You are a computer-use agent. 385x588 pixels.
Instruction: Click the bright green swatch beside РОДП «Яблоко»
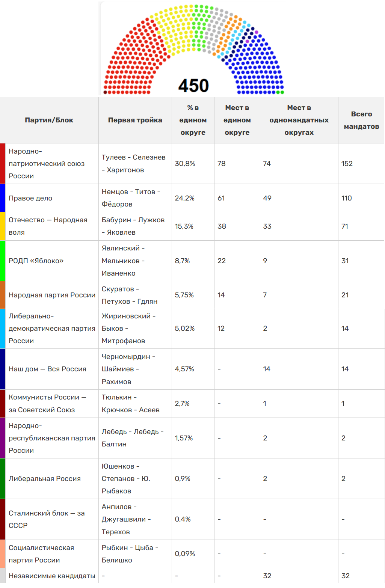3,261
